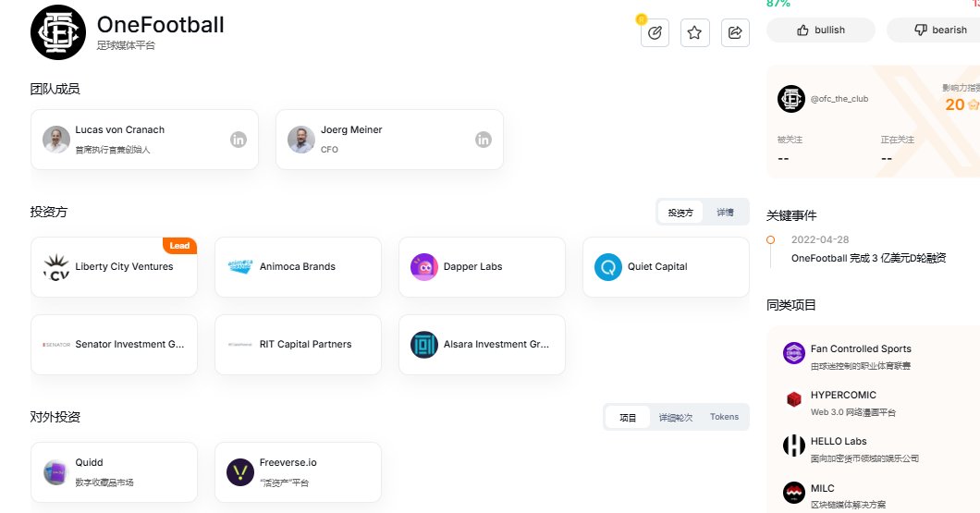Screen dimensions: 980x513
Task: Open Joerg Meiner CFO member card
Action: coord(389,140)
